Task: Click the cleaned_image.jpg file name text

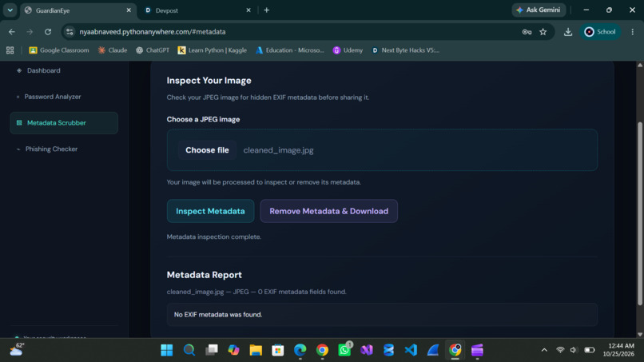Action: coord(279,150)
